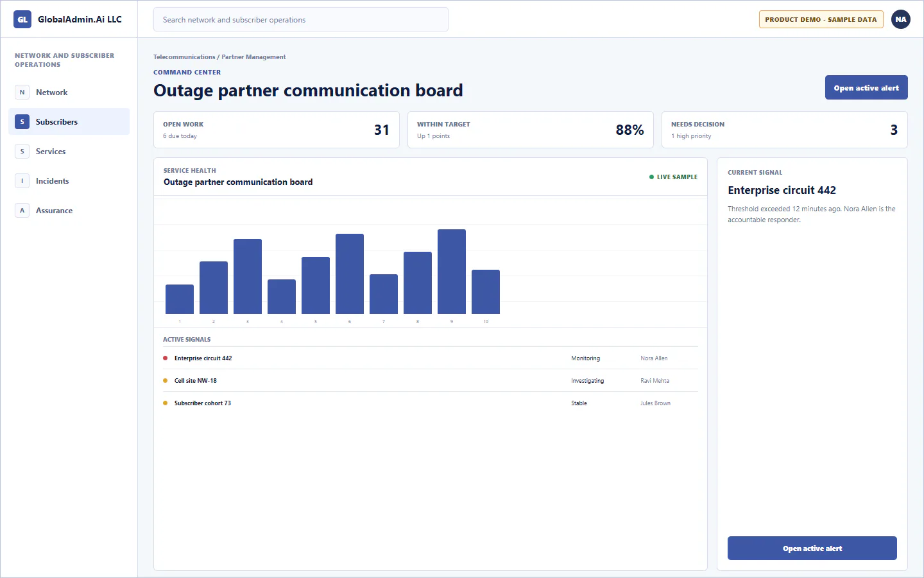Click the status dot for Cell site NW-18
This screenshot has width=924, height=578.
click(x=166, y=381)
